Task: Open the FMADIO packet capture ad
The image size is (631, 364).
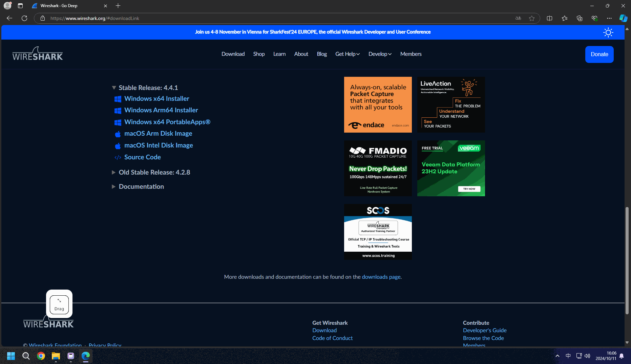Action: 378,168
